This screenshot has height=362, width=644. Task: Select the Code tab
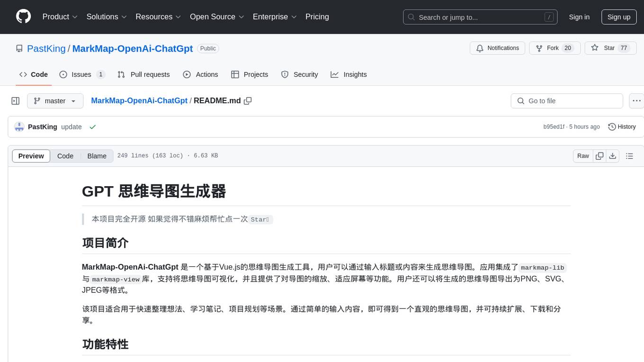tap(34, 74)
